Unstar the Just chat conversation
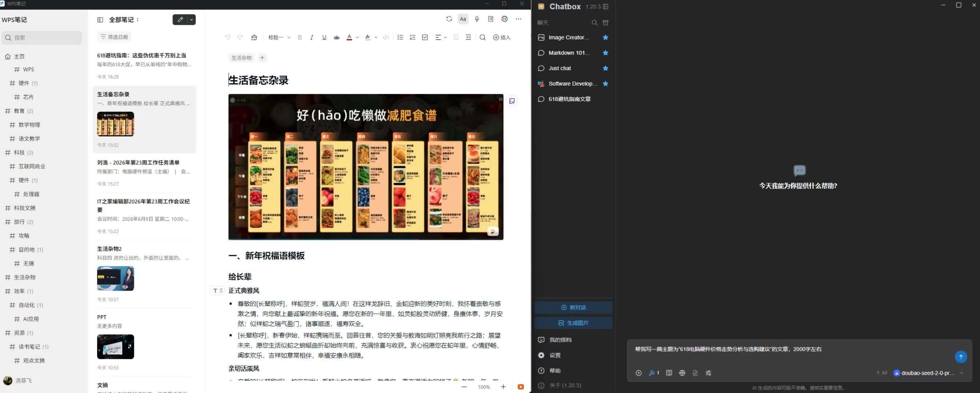 pyautogui.click(x=605, y=68)
